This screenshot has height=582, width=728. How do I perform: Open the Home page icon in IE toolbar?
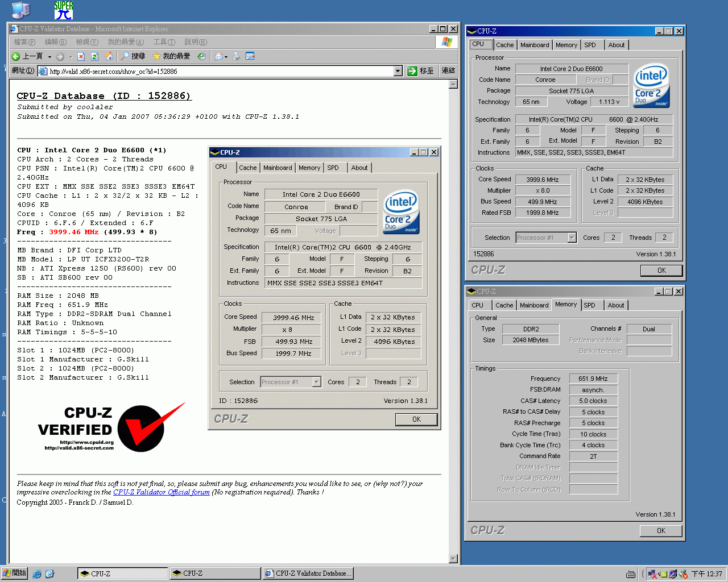pyautogui.click(x=109, y=56)
